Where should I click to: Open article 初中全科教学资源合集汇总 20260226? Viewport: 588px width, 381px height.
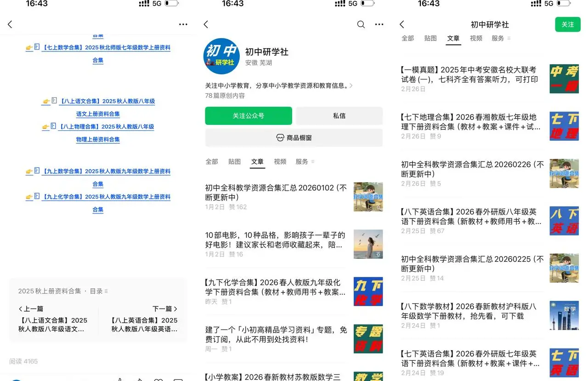tap(472, 169)
